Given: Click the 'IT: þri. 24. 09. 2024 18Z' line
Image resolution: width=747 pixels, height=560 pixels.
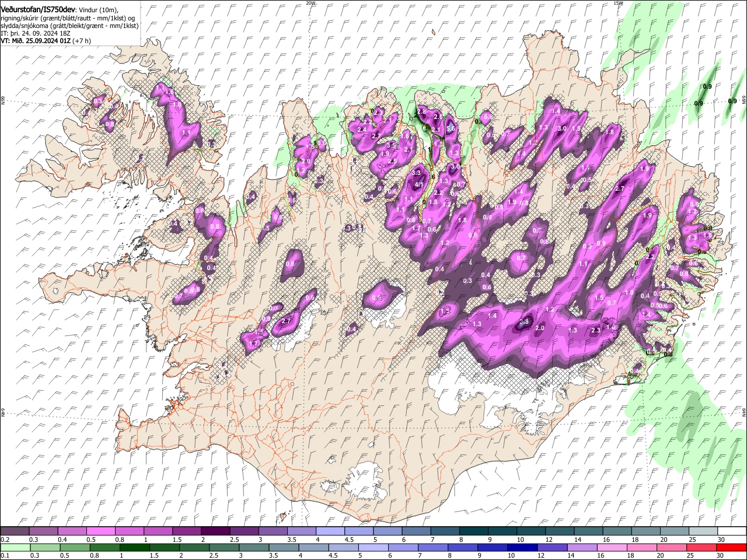Looking at the screenshot, I should click(36, 33).
